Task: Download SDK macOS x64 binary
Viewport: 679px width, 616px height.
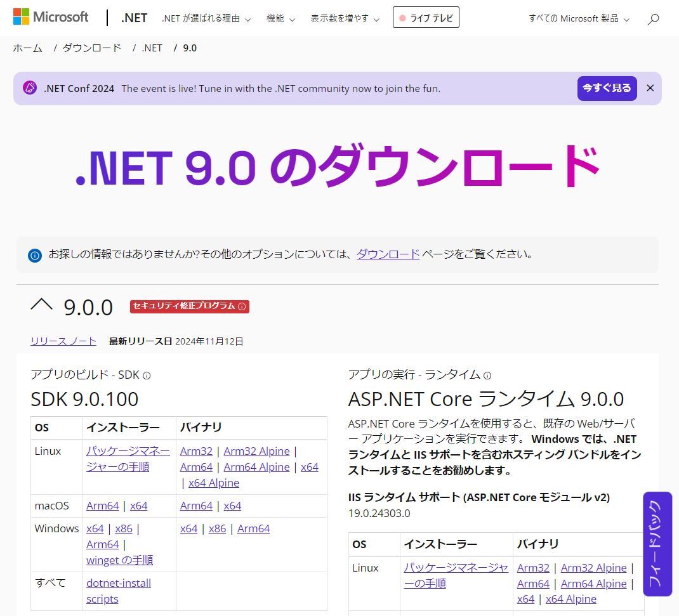Action: pos(232,506)
